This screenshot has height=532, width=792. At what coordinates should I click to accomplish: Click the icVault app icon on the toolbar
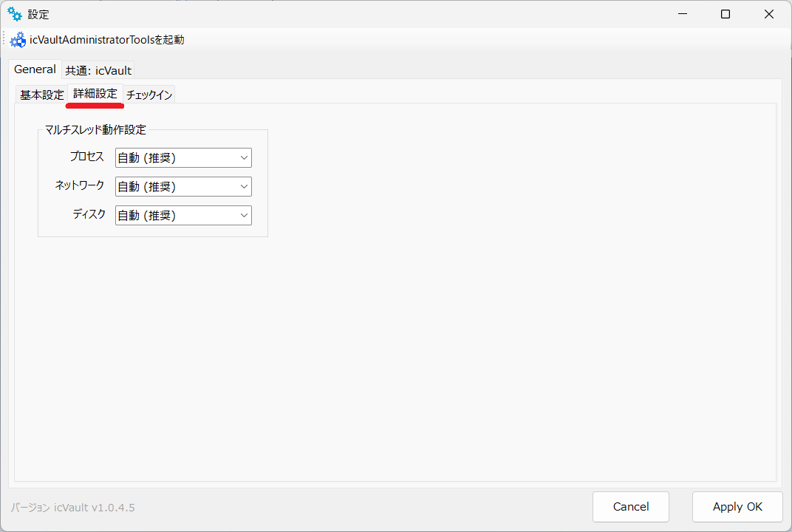[x=18, y=40]
